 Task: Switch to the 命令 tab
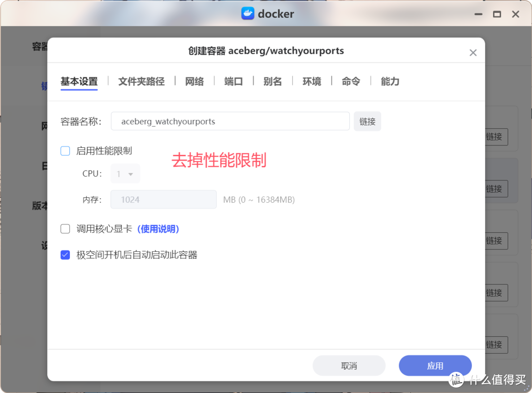351,81
